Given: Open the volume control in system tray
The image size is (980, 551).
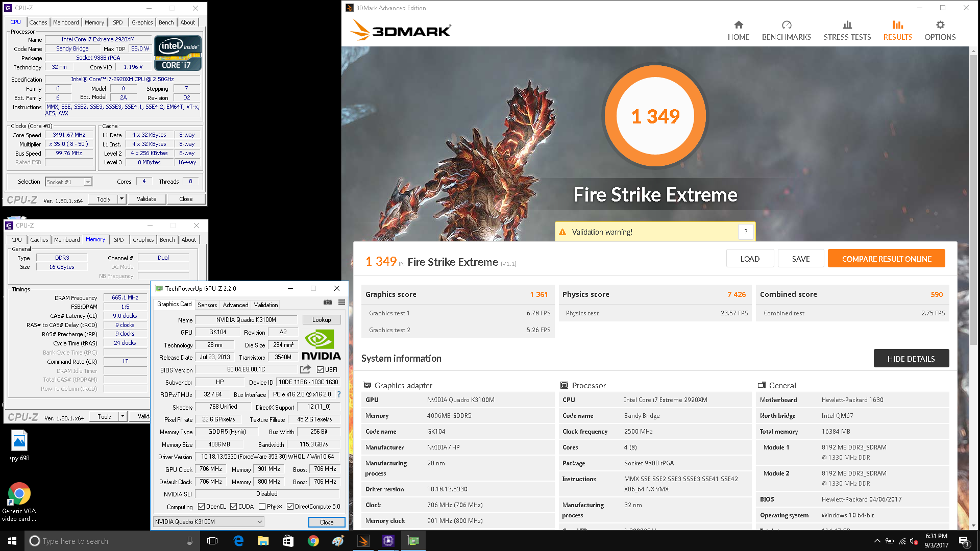Looking at the screenshot, I should (x=915, y=541).
